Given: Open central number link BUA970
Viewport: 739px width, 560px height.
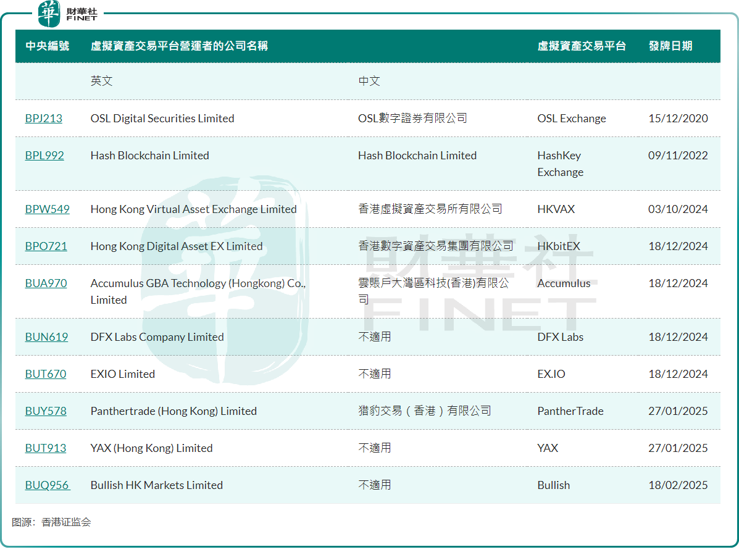Looking at the screenshot, I should 46,283.
